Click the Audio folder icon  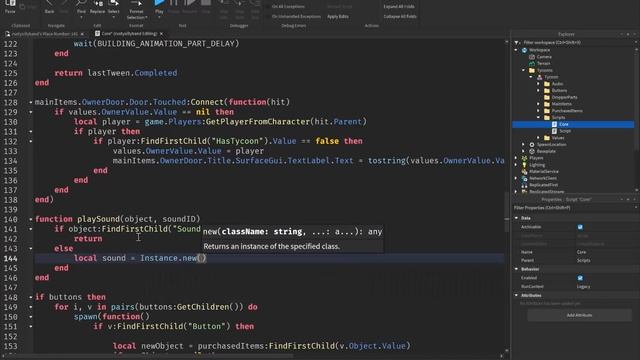click(547, 84)
